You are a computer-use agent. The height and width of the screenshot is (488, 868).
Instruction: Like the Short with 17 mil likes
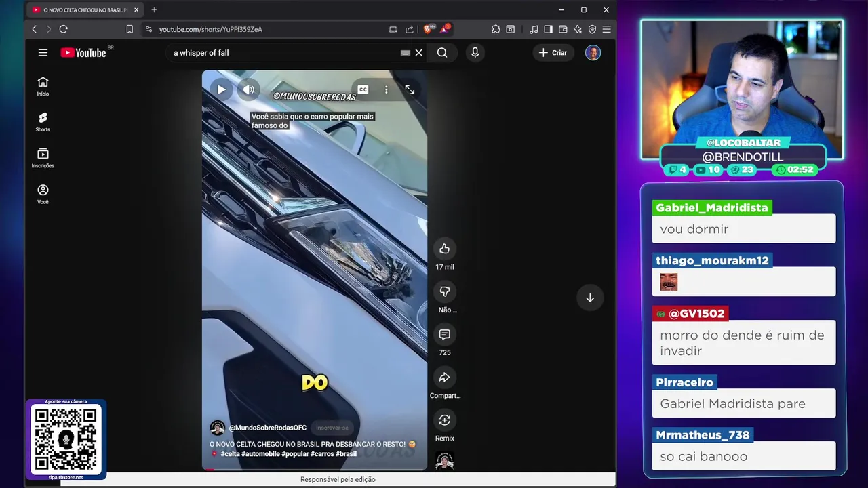pos(444,249)
